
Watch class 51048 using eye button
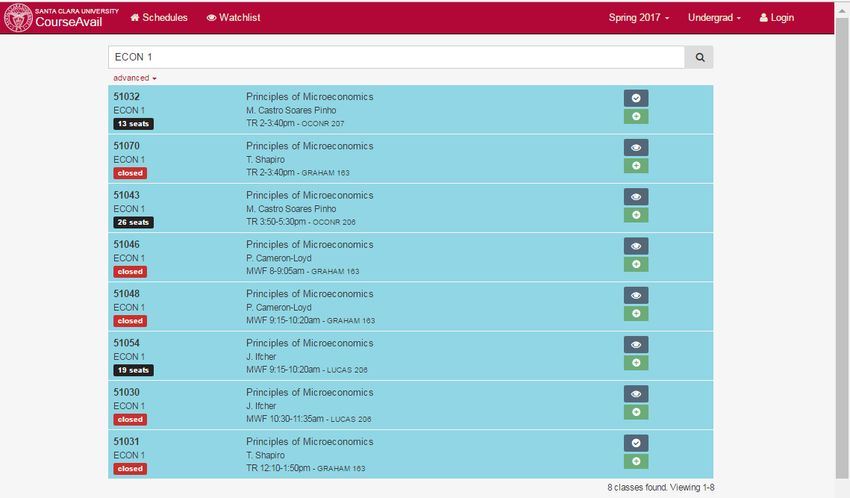pos(636,295)
